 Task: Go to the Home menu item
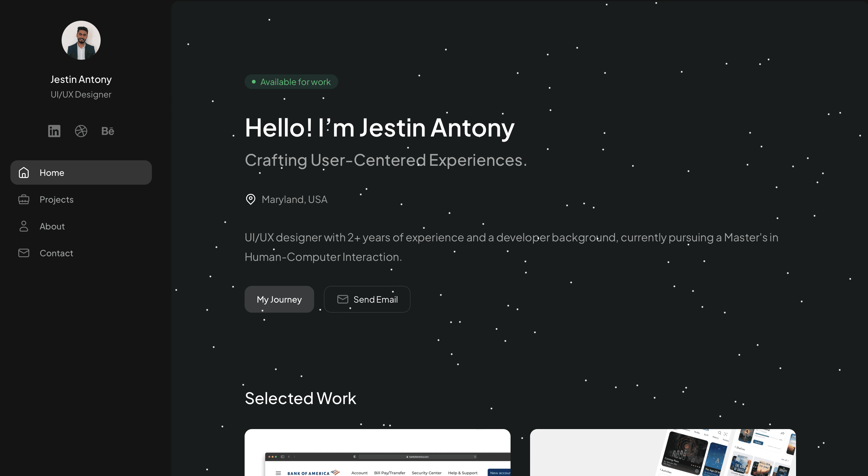pos(81,172)
